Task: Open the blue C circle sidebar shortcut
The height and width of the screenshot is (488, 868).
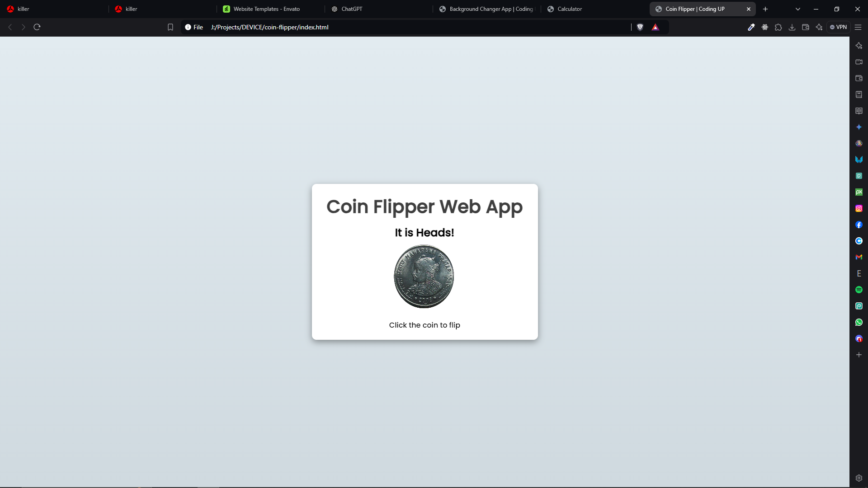Action: point(859,241)
